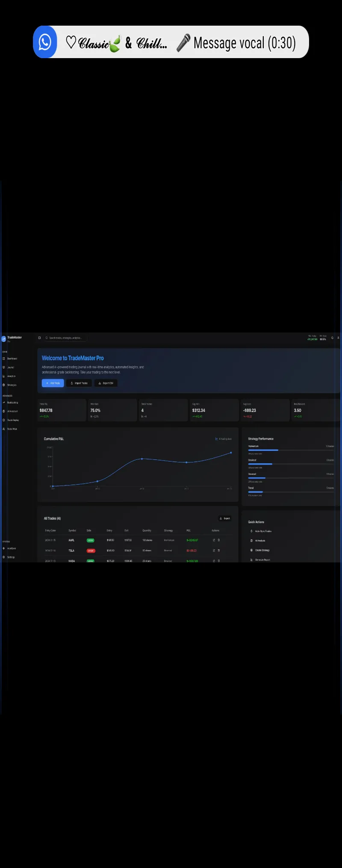Toggle the sidebar collapse icon
Screen dimensions: 342x868
point(39,338)
